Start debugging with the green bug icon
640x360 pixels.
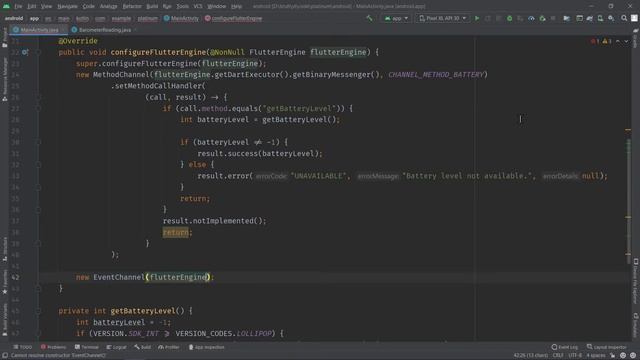point(509,18)
